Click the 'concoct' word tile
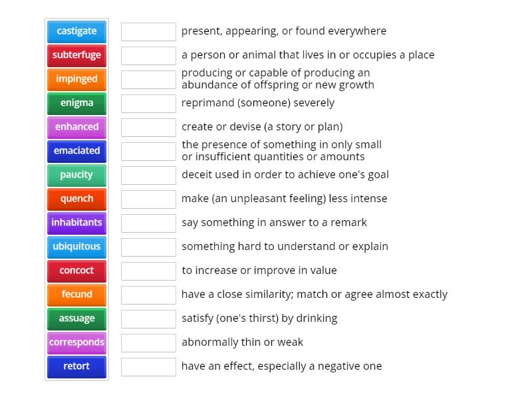Image resolution: width=532 pixels, height=399 pixels. coord(76,271)
